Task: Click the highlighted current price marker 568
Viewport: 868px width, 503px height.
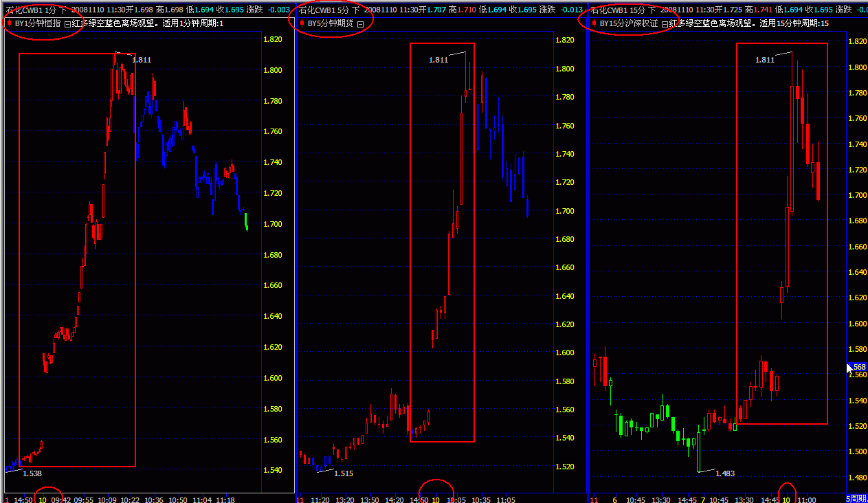Action: (x=858, y=367)
